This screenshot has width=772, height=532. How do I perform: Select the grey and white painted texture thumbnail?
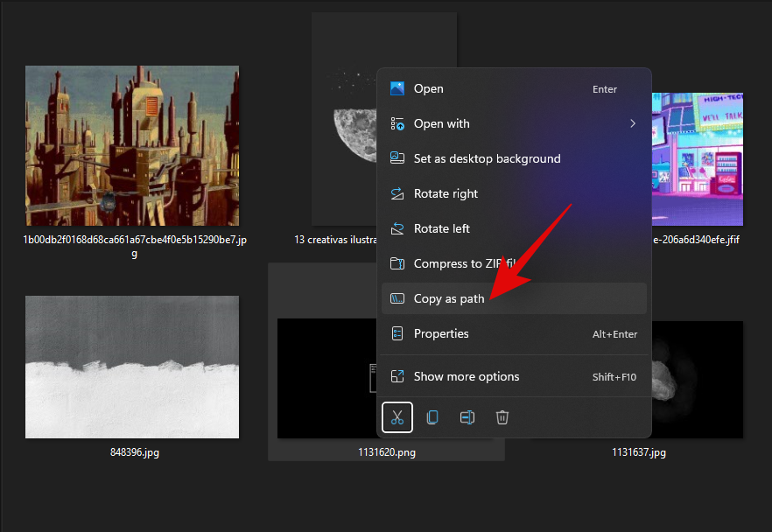(132, 366)
